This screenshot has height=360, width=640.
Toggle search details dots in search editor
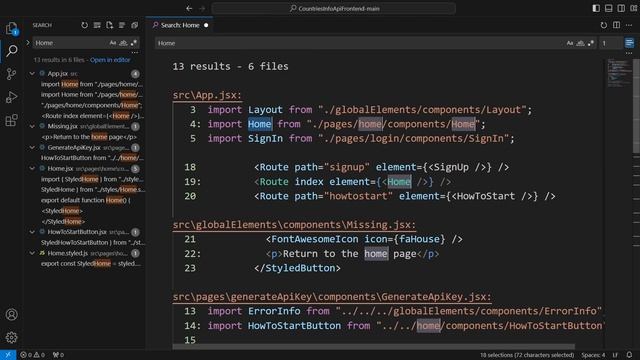point(629,53)
